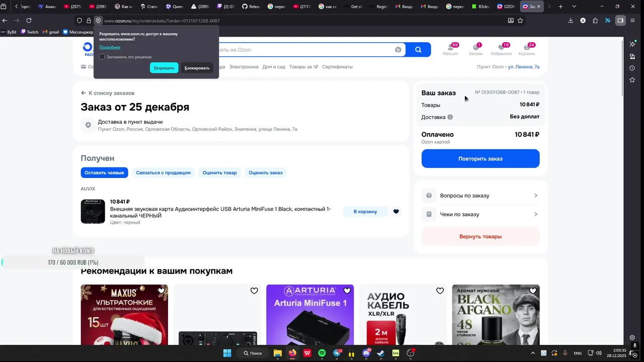
Task: Open the Сертификаты menu item
Action: click(x=337, y=67)
